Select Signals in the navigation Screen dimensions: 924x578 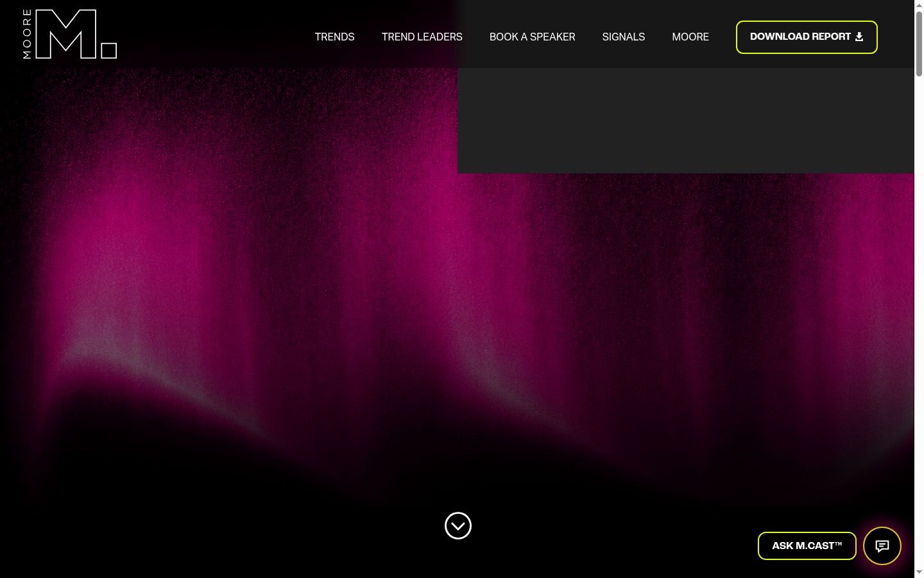pyautogui.click(x=624, y=37)
